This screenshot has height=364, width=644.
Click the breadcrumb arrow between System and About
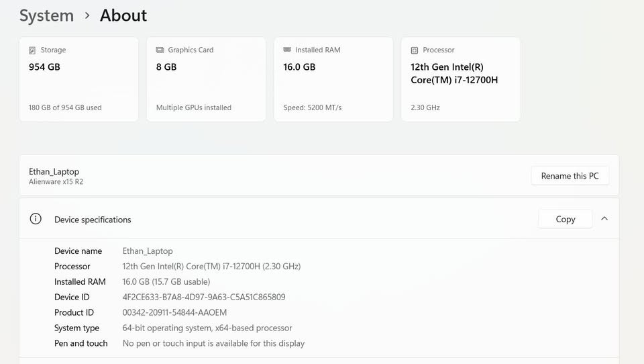coord(87,15)
